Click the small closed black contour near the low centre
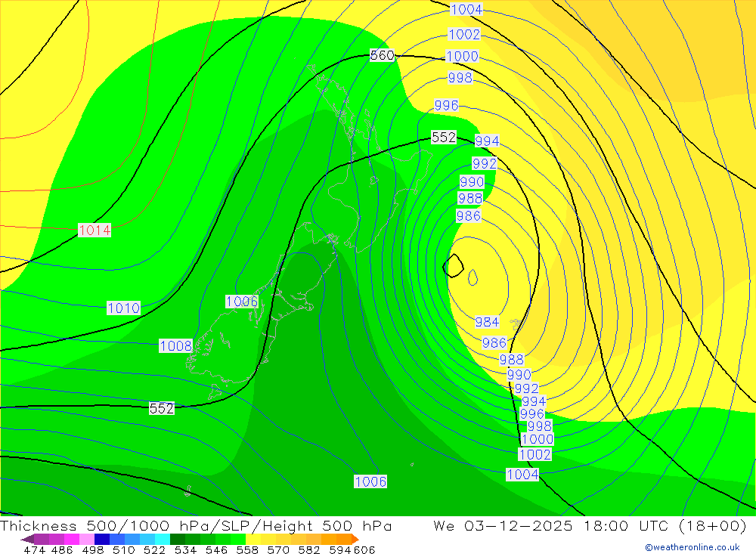The height and width of the screenshot is (554, 756). [453, 266]
